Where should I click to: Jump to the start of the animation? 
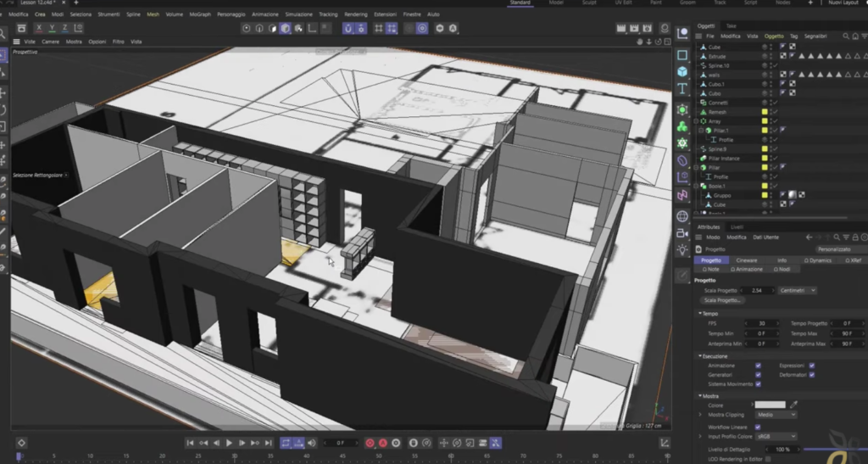[x=190, y=443]
